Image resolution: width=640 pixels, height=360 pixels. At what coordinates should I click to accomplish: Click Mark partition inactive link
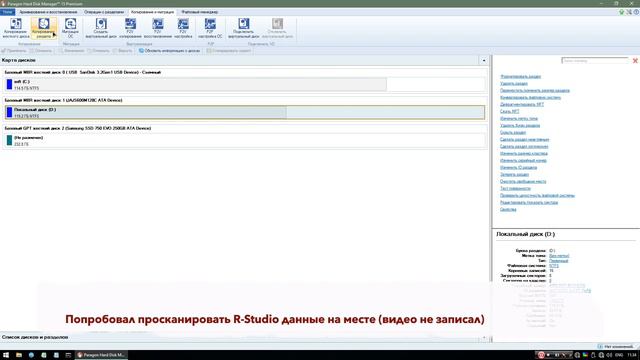pyautogui.click(x=524, y=139)
